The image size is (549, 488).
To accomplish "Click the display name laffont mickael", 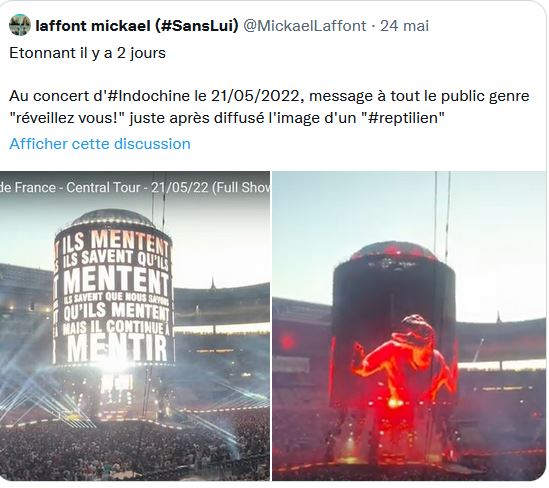I will click(93, 26).
